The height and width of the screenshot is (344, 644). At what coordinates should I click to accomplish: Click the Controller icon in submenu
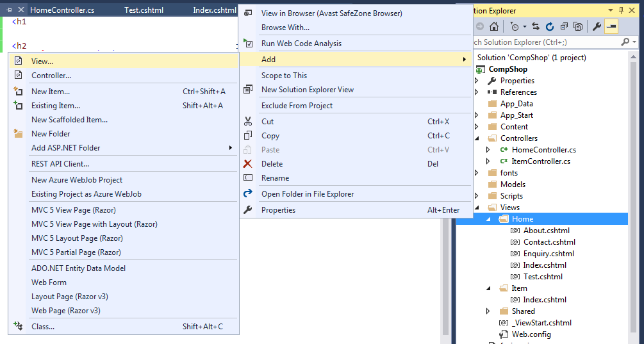[18, 75]
